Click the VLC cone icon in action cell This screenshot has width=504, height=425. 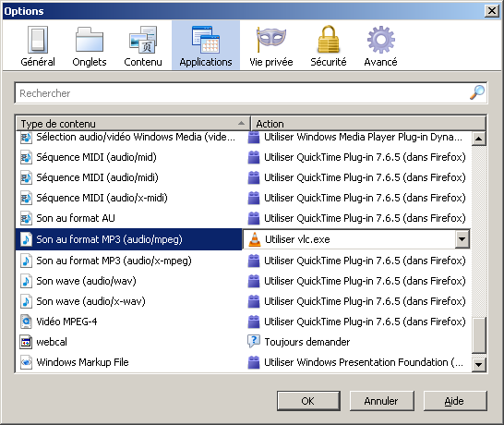click(x=255, y=239)
